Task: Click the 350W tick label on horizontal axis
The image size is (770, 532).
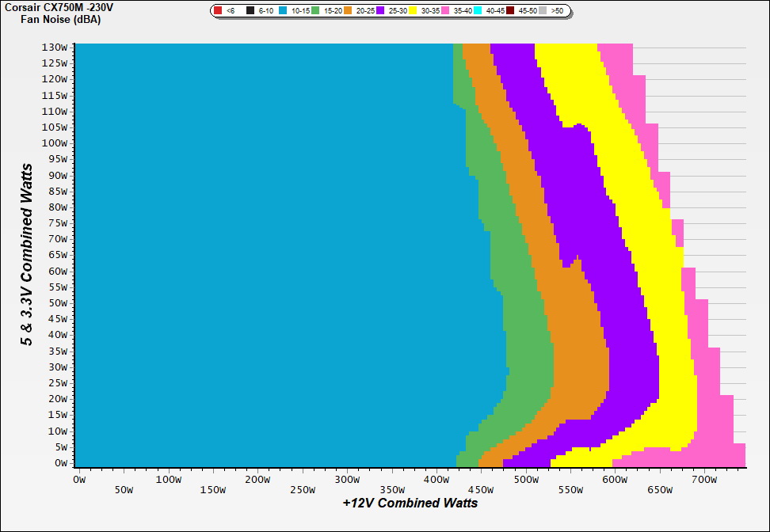Action: coord(302,489)
